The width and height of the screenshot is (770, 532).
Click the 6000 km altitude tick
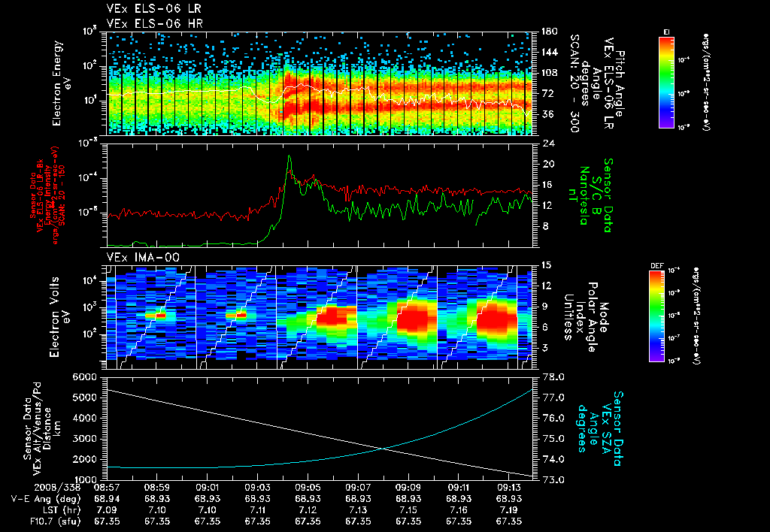pyautogui.click(x=84, y=377)
